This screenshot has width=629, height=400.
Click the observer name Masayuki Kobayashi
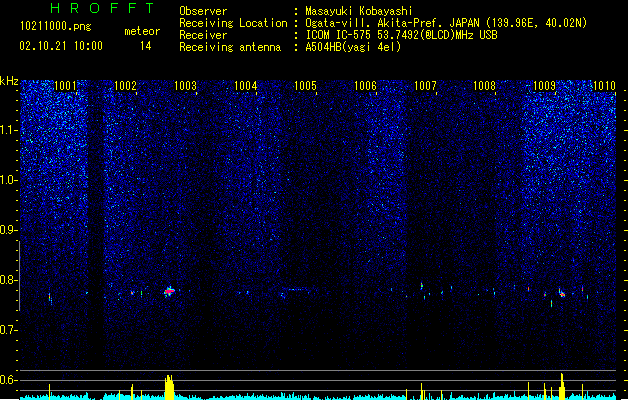pos(359,11)
